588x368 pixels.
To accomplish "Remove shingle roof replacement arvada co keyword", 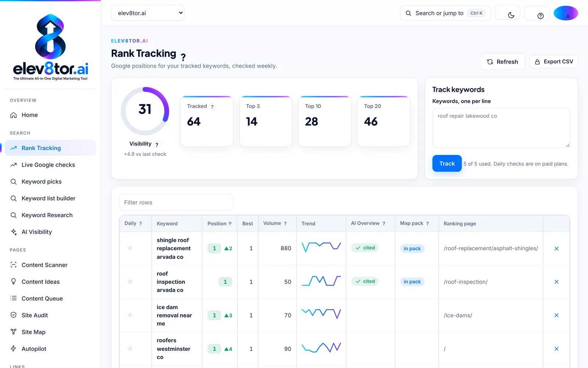I will pyautogui.click(x=556, y=248).
